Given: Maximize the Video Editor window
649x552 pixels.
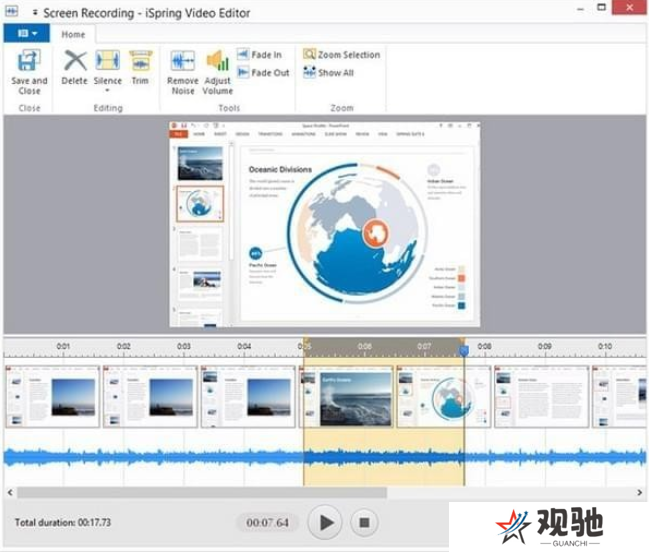Looking at the screenshot, I should tap(601, 7).
